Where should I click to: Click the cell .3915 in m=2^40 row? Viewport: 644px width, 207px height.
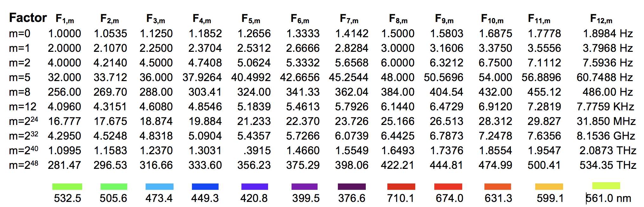(257, 150)
